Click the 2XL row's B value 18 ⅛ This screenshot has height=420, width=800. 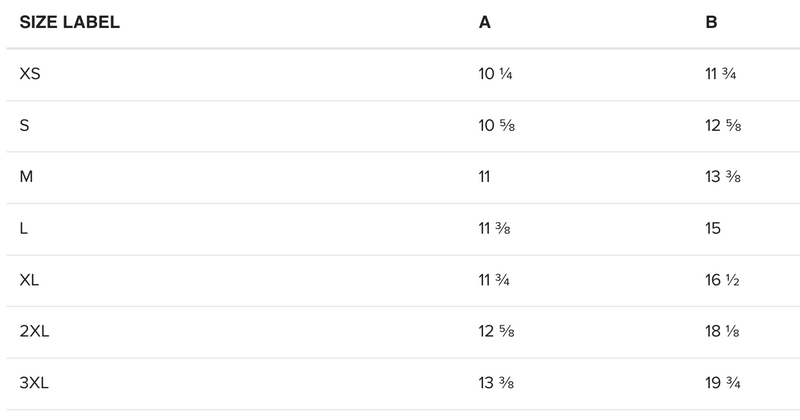pos(723,332)
